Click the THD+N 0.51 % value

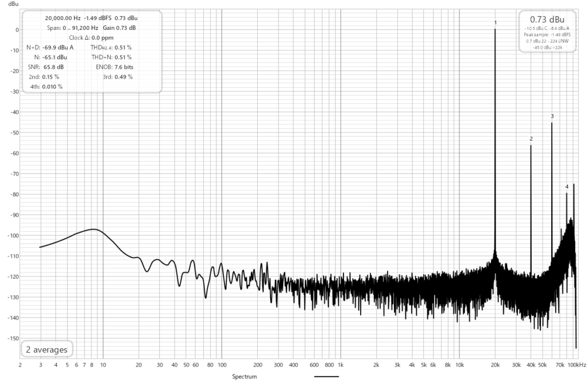pos(123,57)
